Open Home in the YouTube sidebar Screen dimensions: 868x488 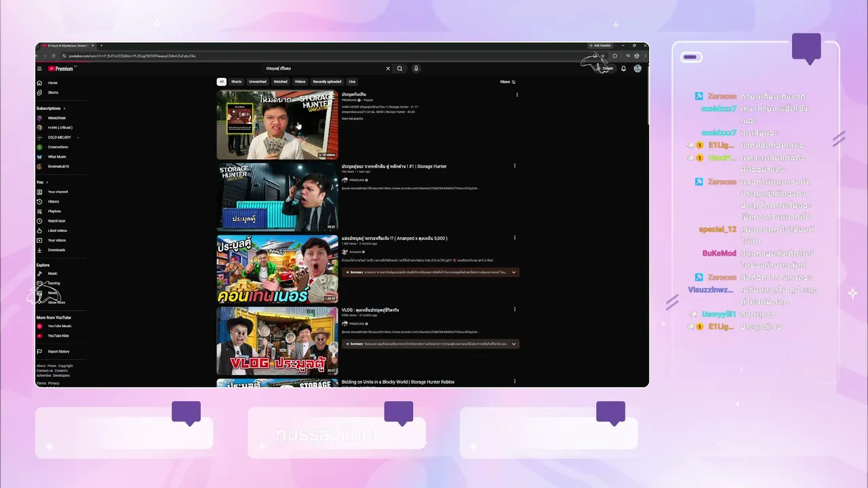click(52, 83)
